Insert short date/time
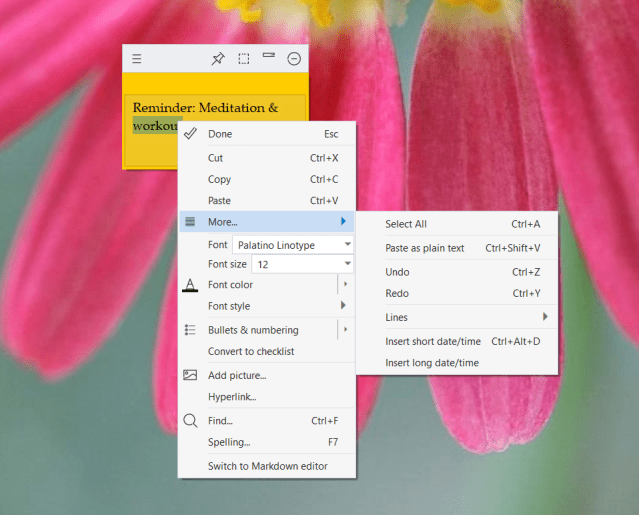639x515 pixels. [457, 341]
